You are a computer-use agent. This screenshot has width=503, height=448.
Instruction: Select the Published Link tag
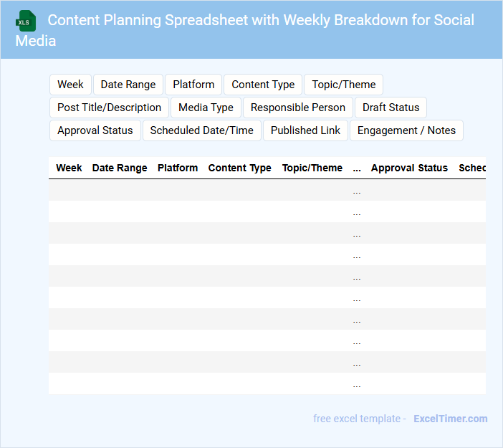pyautogui.click(x=306, y=130)
